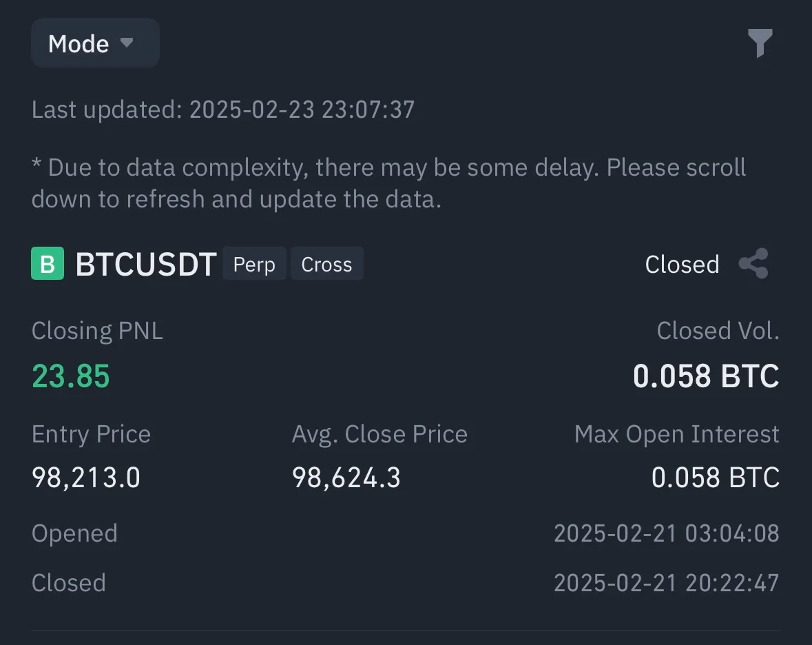
Task: Click the green B Bybit icon
Action: click(x=48, y=264)
